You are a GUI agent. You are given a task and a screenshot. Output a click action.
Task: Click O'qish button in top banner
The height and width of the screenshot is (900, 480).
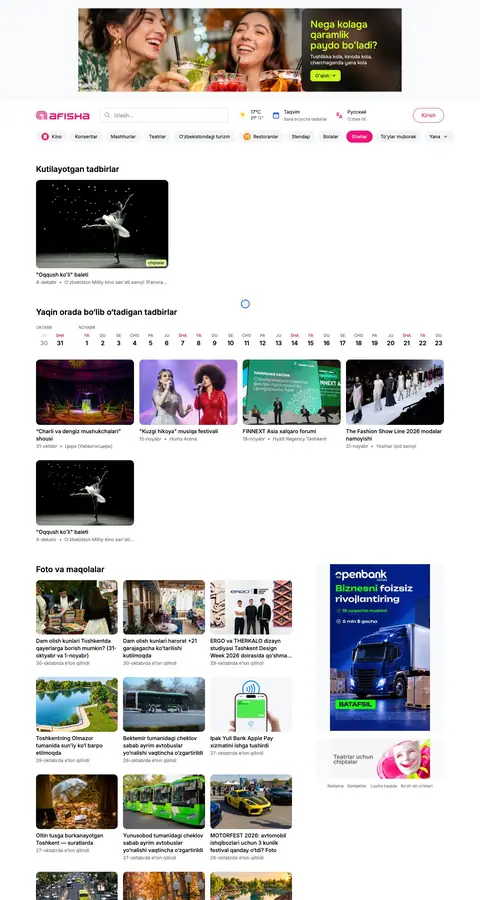(325, 76)
